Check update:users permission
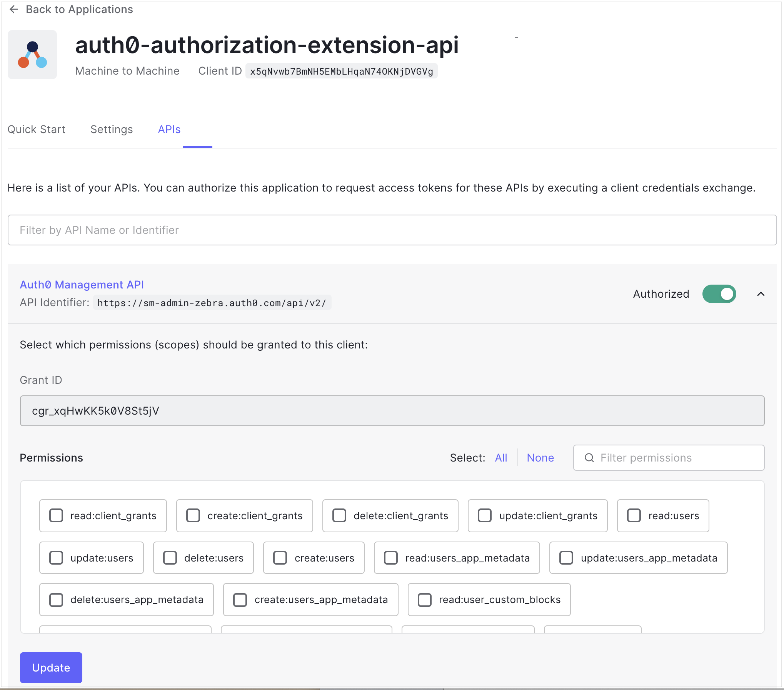Viewport: 784px width, 690px height. (56, 558)
